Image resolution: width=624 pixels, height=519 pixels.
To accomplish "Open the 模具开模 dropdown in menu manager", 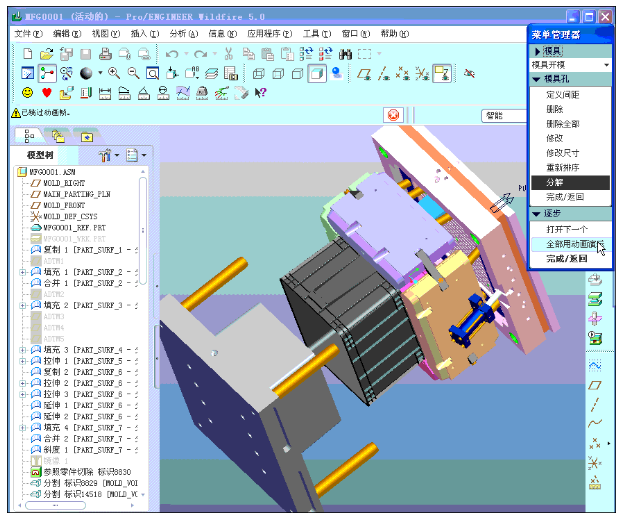I will click(570, 64).
